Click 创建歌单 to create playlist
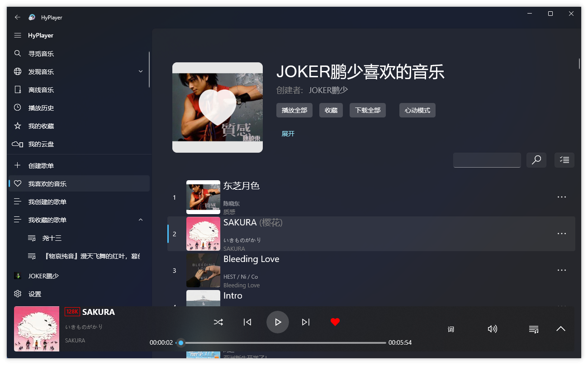 click(79, 166)
